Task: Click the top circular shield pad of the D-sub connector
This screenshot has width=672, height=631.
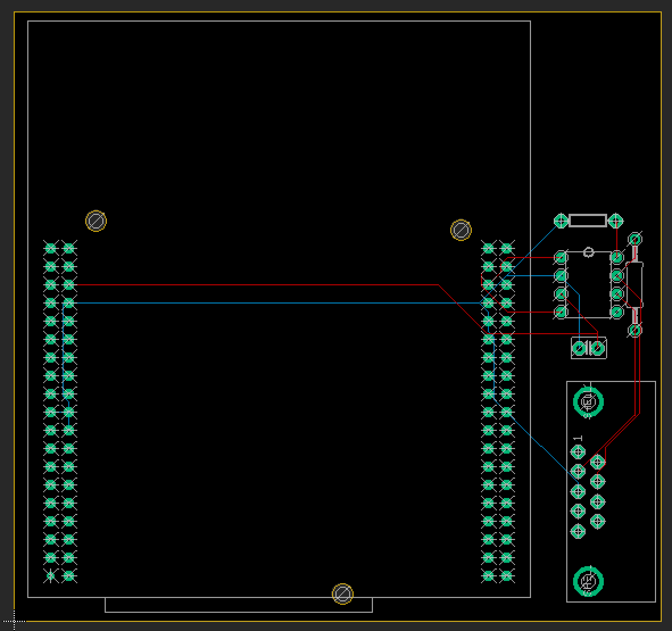Action: click(x=587, y=402)
